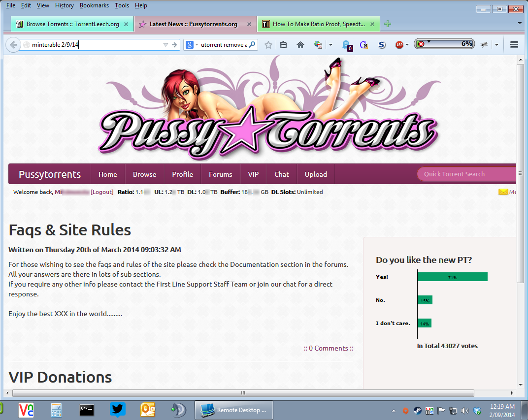The image size is (528, 420).
Task: Go back with the browser back arrow
Action: click(x=13, y=45)
